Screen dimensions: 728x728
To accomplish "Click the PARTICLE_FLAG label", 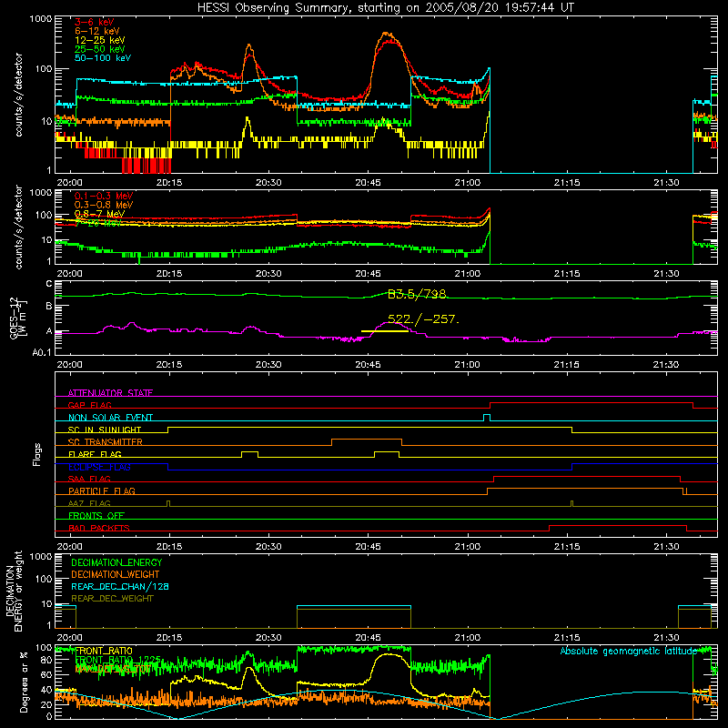I will (x=102, y=490).
